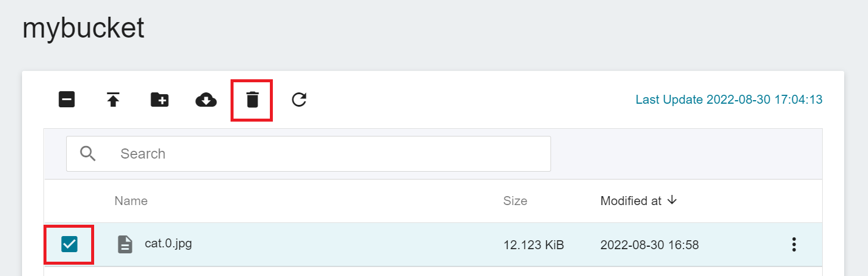Click the 12.123 KiB size cell
Screen dimensions: 868x276
pos(534,245)
